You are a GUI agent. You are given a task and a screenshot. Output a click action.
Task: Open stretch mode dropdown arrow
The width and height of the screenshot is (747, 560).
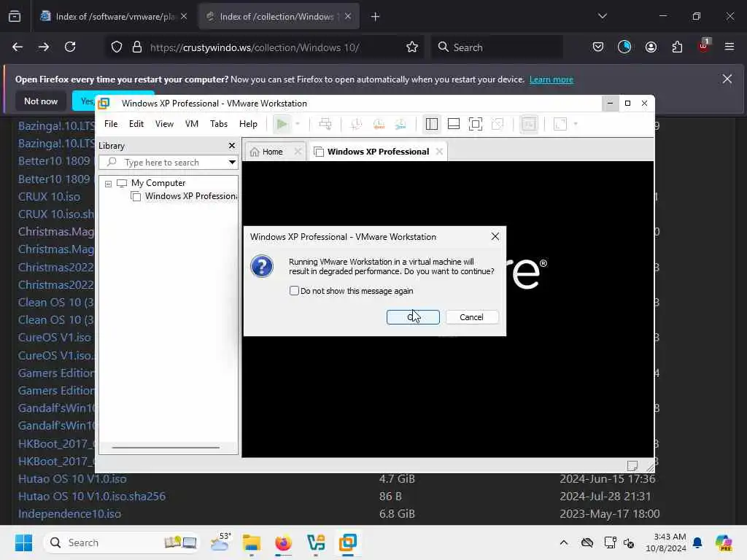(x=576, y=124)
